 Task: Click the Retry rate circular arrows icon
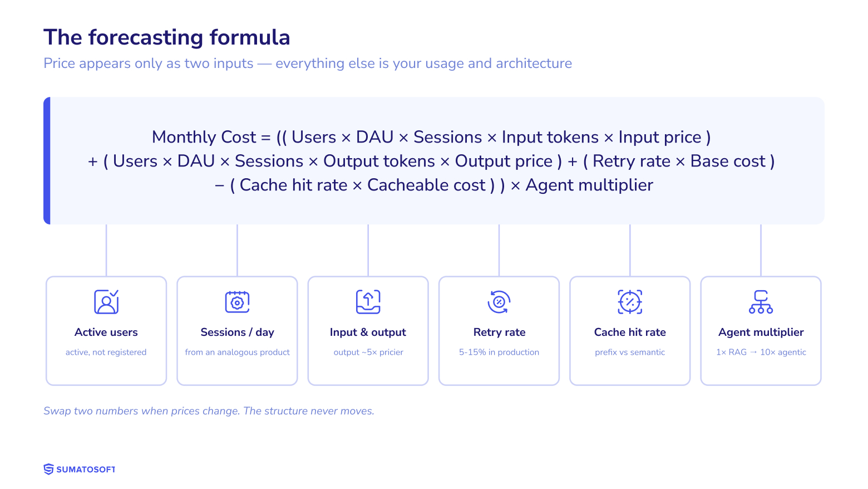tap(499, 302)
